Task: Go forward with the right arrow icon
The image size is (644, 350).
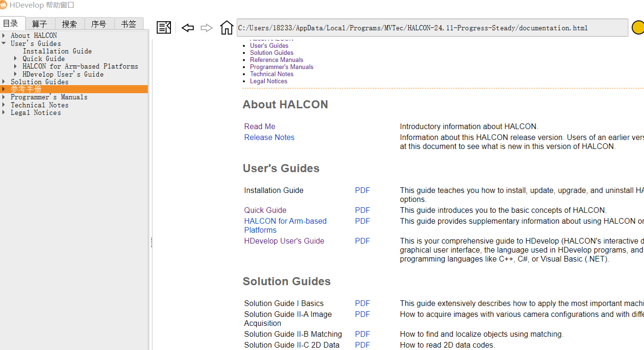Action: pos(206,28)
